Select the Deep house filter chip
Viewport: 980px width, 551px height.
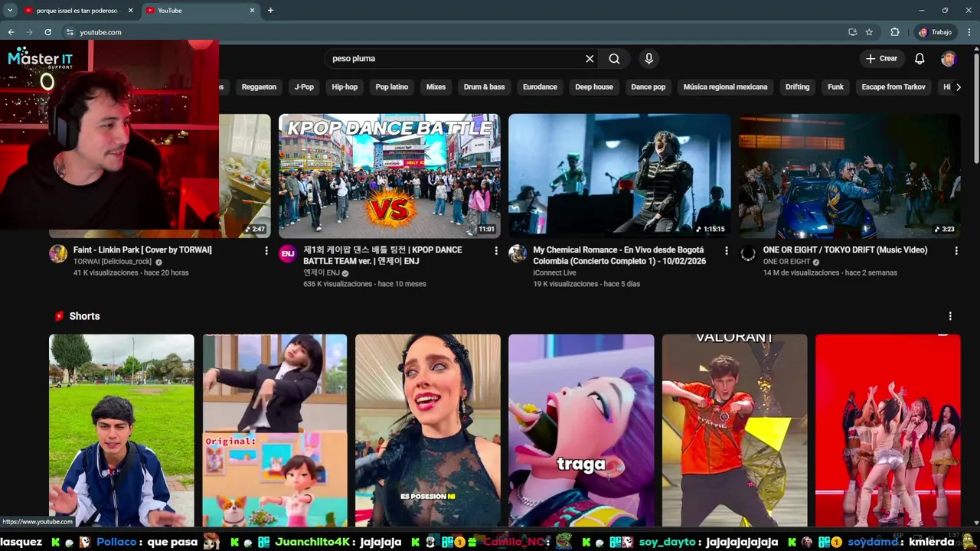594,87
